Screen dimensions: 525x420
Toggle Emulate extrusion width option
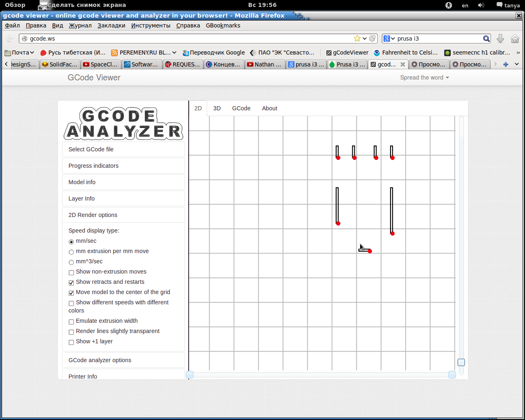(x=71, y=322)
